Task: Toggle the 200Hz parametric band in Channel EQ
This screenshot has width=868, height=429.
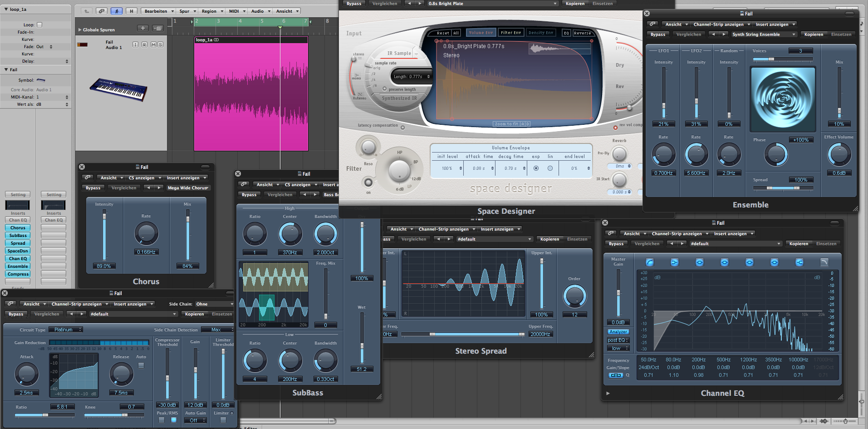Action: click(700, 262)
